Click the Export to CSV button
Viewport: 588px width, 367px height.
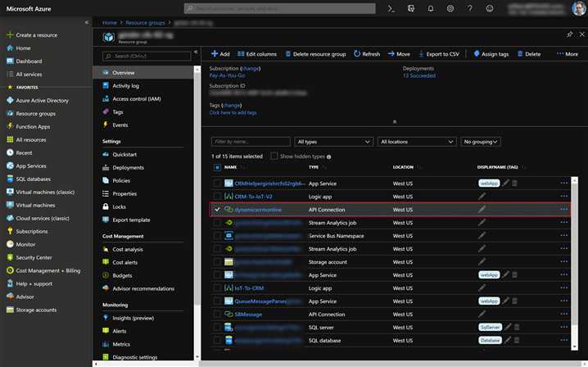click(x=442, y=54)
